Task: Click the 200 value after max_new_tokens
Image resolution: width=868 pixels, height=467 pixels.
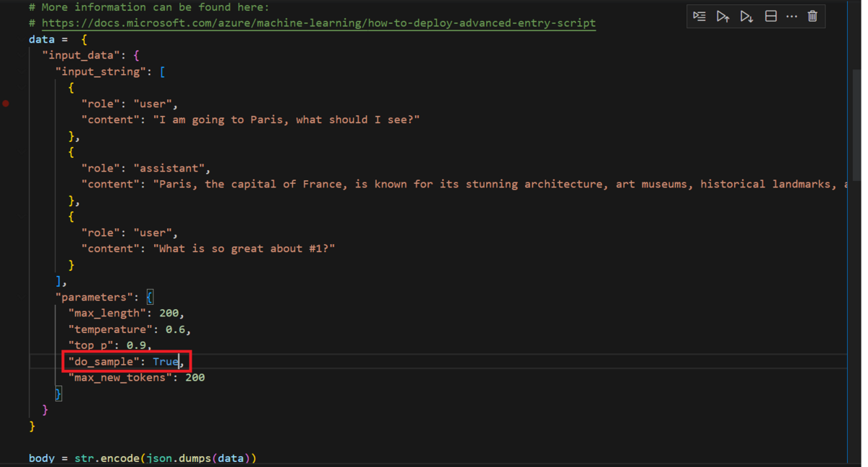Action: [195, 377]
